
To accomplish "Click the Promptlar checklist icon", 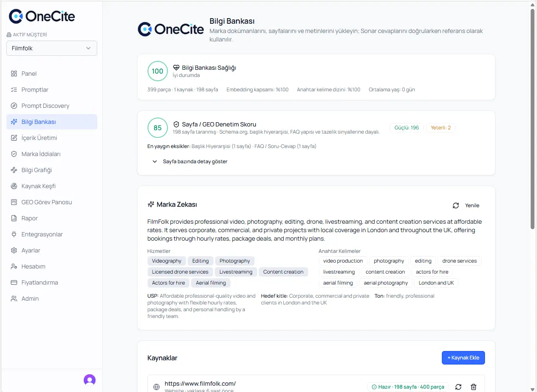I will (x=14, y=90).
